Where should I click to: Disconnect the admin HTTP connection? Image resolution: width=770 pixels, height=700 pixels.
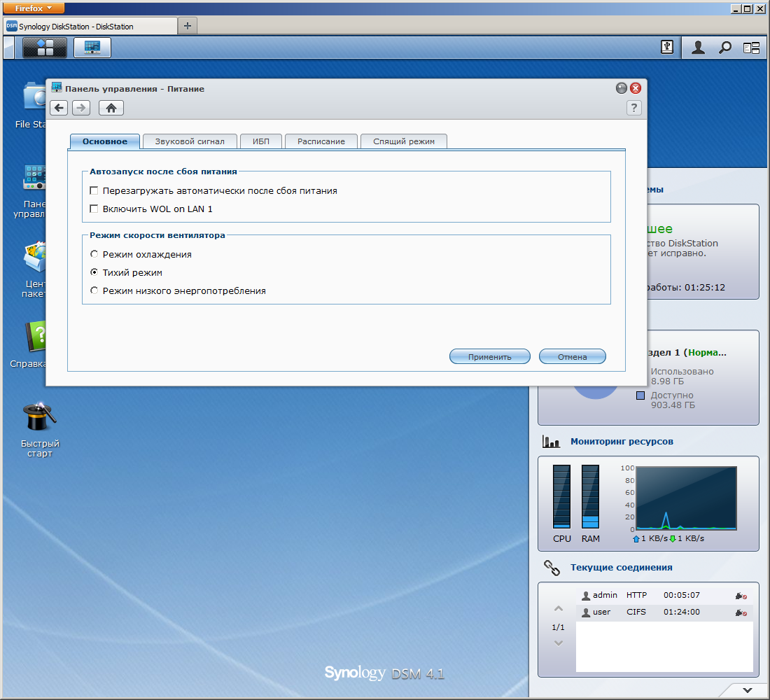[x=741, y=596]
